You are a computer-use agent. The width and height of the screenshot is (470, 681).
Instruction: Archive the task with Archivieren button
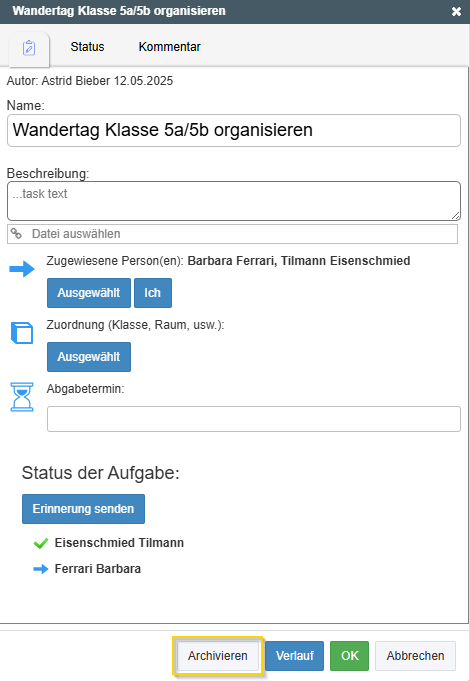218,656
